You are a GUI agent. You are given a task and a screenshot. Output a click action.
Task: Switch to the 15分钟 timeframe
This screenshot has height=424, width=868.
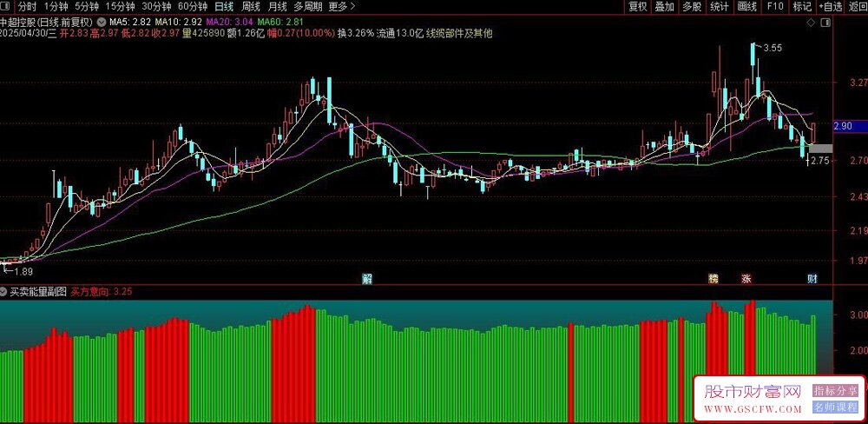pyautogui.click(x=120, y=7)
